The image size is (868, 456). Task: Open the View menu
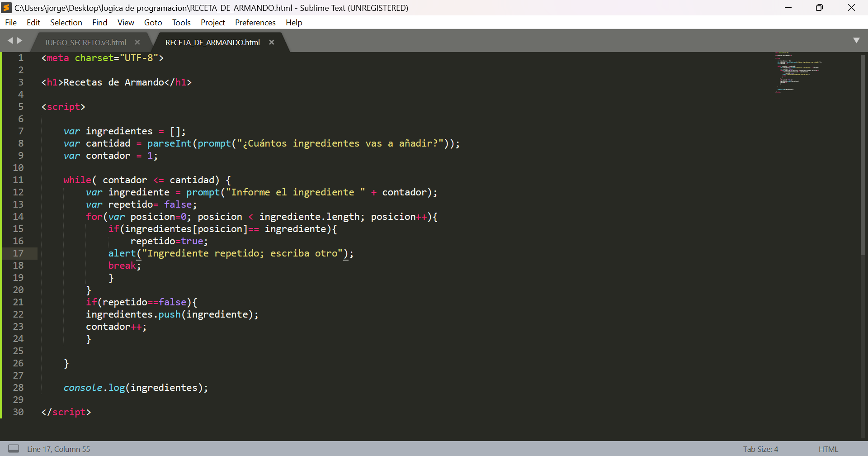(126, 23)
